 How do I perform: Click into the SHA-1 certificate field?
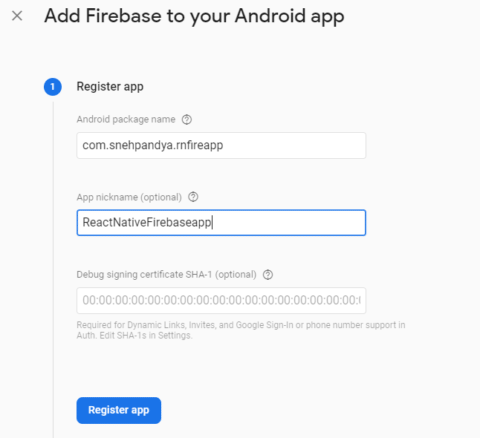click(221, 300)
